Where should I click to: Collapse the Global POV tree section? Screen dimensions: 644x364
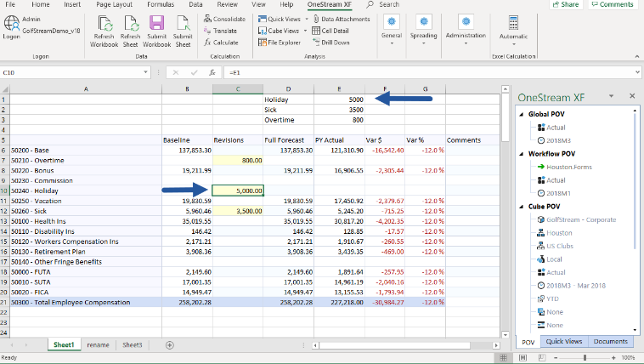pos(520,113)
